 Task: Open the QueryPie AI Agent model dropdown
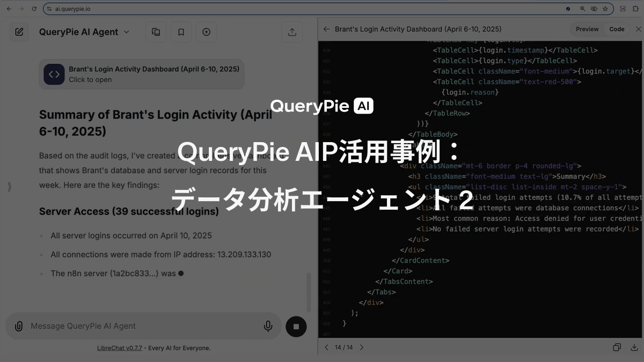(x=84, y=32)
